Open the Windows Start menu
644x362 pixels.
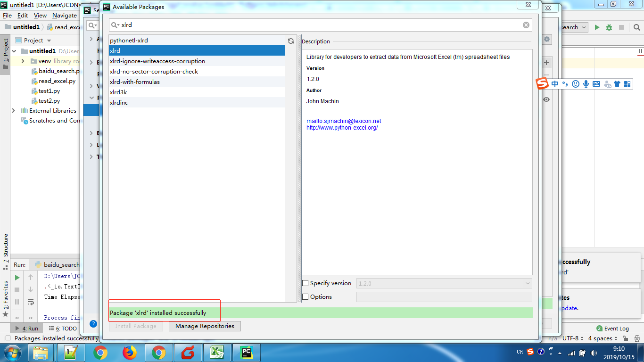pyautogui.click(x=12, y=353)
